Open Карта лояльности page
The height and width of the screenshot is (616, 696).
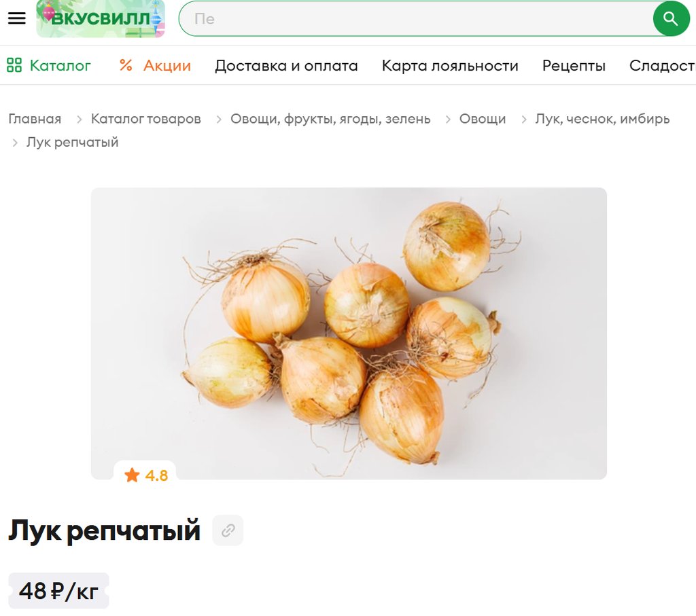pyautogui.click(x=450, y=66)
